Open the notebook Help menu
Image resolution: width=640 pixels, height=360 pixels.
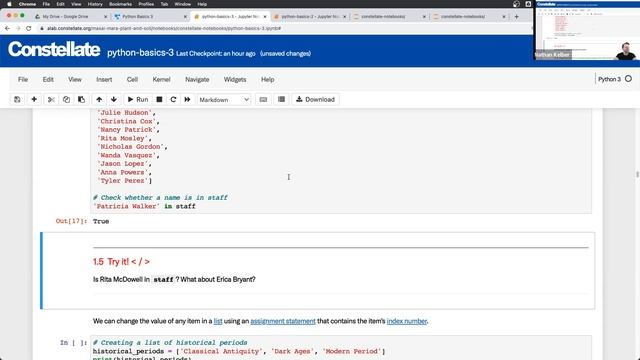click(x=267, y=80)
